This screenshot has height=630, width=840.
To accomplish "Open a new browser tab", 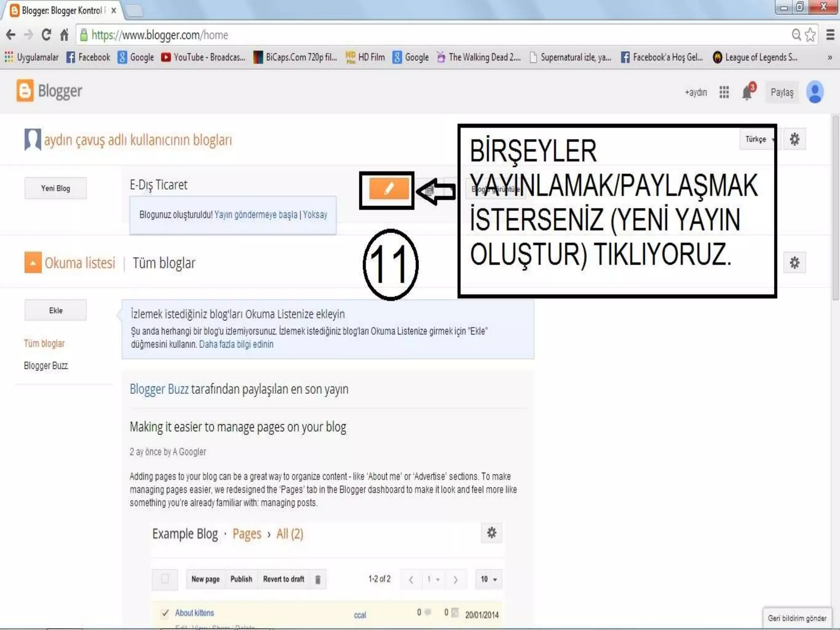I will (134, 11).
